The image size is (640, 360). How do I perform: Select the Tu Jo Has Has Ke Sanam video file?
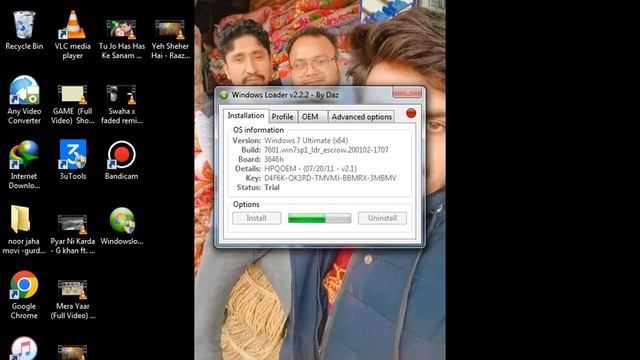pyautogui.click(x=122, y=39)
